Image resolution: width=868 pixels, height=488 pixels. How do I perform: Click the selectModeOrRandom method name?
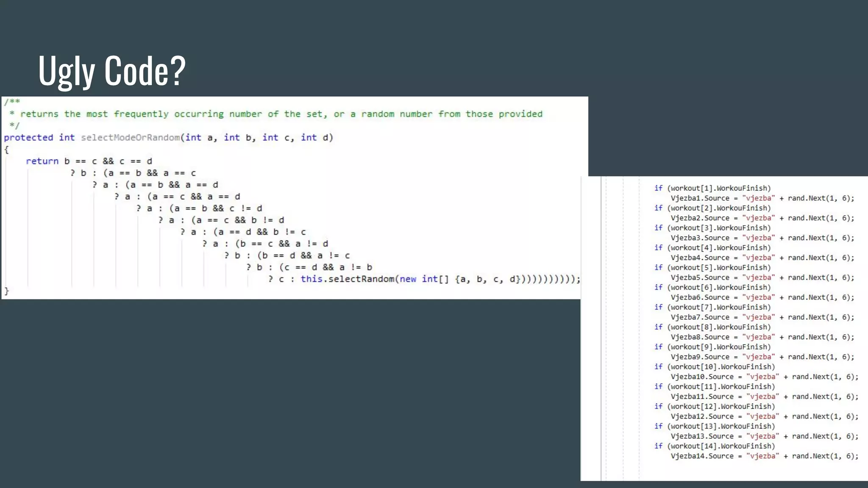pyautogui.click(x=130, y=138)
